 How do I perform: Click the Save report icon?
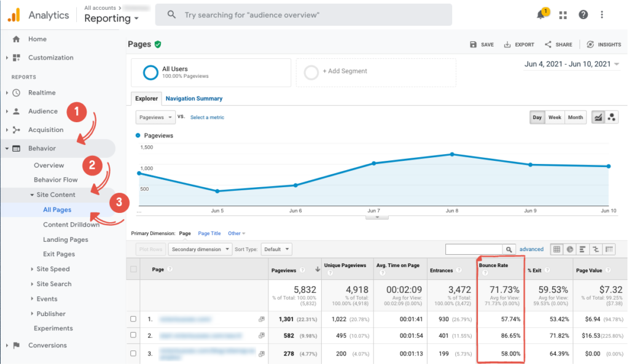[474, 45]
